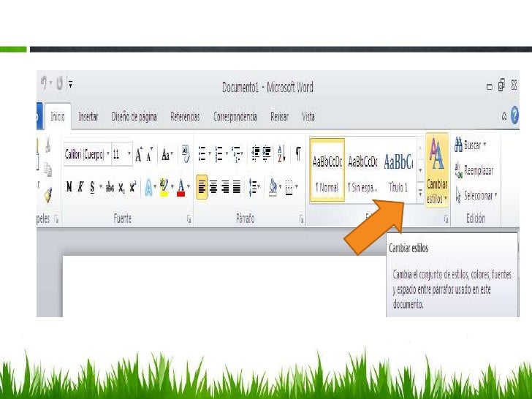The height and width of the screenshot is (399, 532).
Task: Switch to the Inicio tab
Action: 58,117
